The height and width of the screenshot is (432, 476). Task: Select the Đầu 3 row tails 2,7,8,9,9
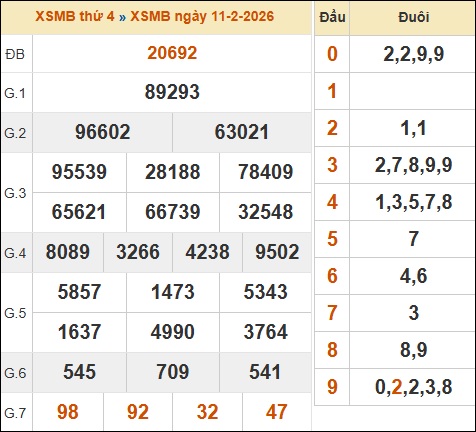[414, 165]
